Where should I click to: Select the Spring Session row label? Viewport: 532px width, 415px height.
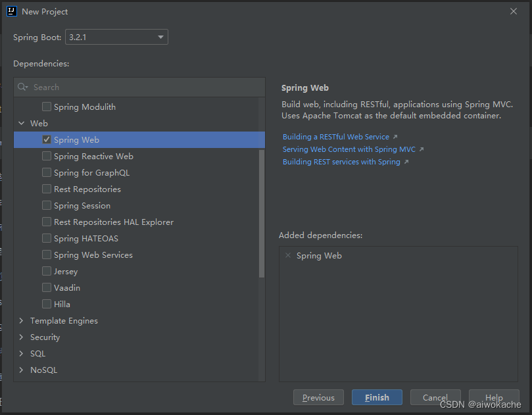[x=82, y=206]
